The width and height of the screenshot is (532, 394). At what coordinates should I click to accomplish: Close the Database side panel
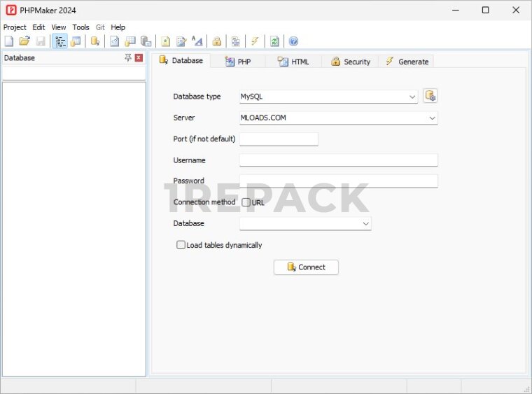pyautogui.click(x=139, y=58)
